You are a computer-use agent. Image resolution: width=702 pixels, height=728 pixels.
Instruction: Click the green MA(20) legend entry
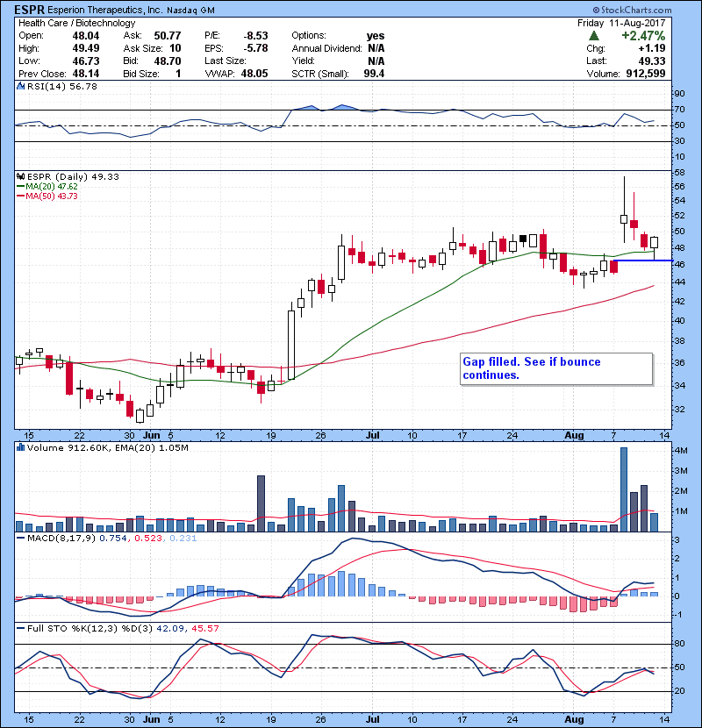click(47, 186)
